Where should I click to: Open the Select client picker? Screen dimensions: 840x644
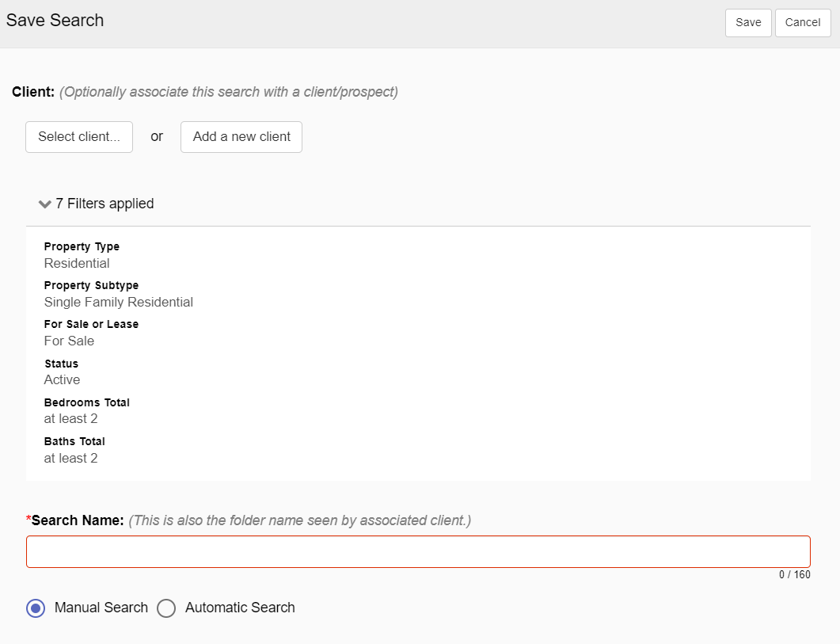[79, 136]
